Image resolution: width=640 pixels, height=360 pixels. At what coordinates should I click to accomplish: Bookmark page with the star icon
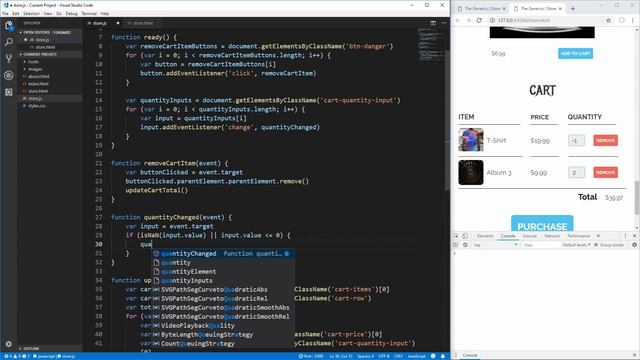(609, 20)
